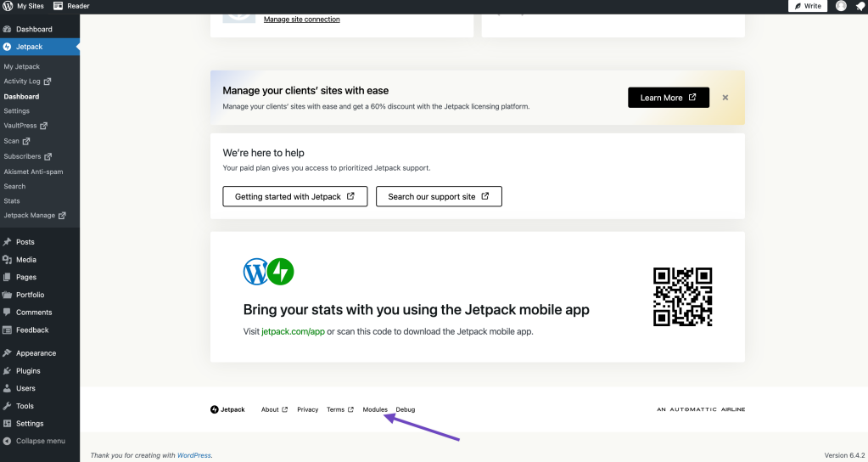Image resolution: width=868 pixels, height=462 pixels.
Task: Open the footer Modules link
Action: (x=375, y=410)
